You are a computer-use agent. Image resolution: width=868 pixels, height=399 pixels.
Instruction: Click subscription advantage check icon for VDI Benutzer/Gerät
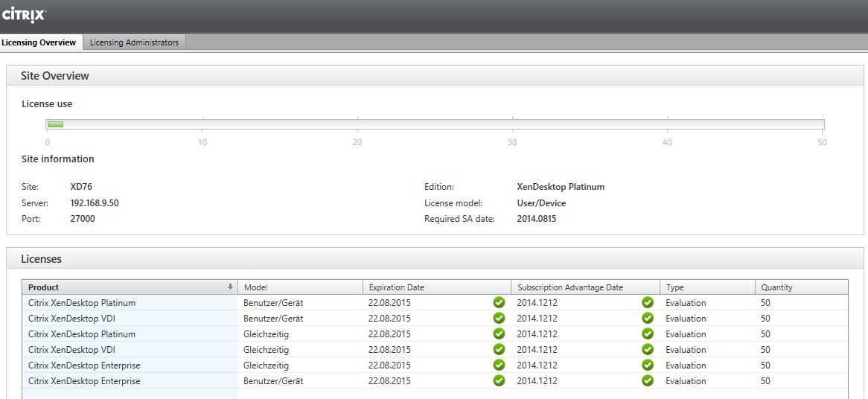[648, 319]
